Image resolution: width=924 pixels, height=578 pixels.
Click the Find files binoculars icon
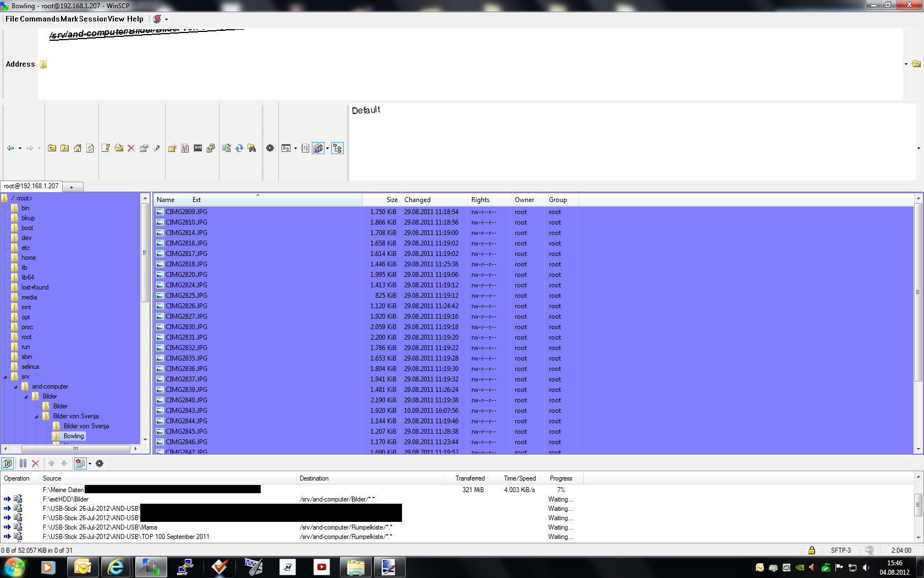point(252,148)
